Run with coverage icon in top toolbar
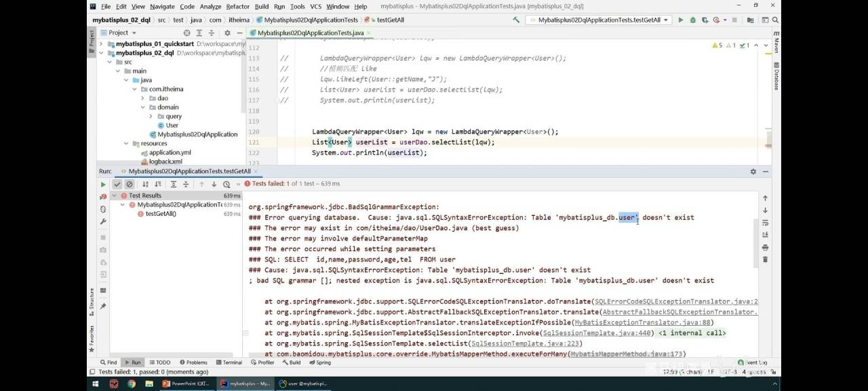This screenshot has height=391, width=868. click(706, 20)
